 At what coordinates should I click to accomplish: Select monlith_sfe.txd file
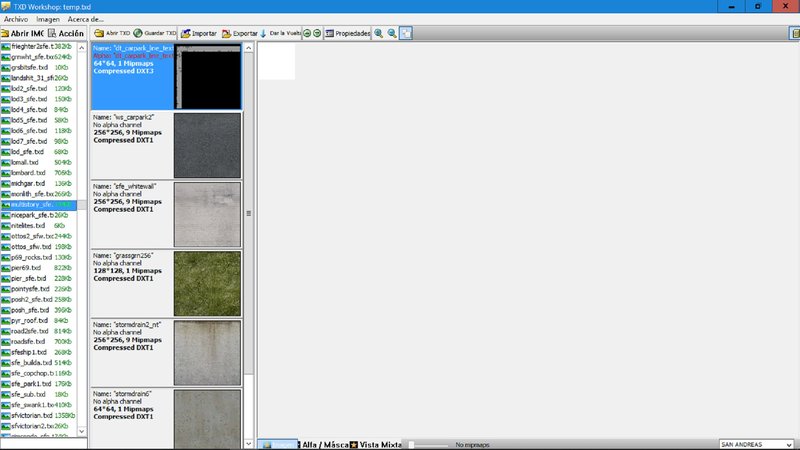tap(39, 194)
